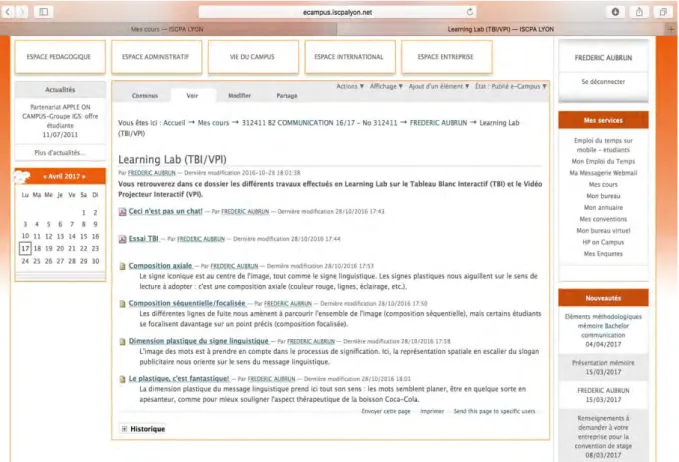This screenshot has height=462, width=679.
Task: Click Envoyer cette page link
Action: click(386, 411)
